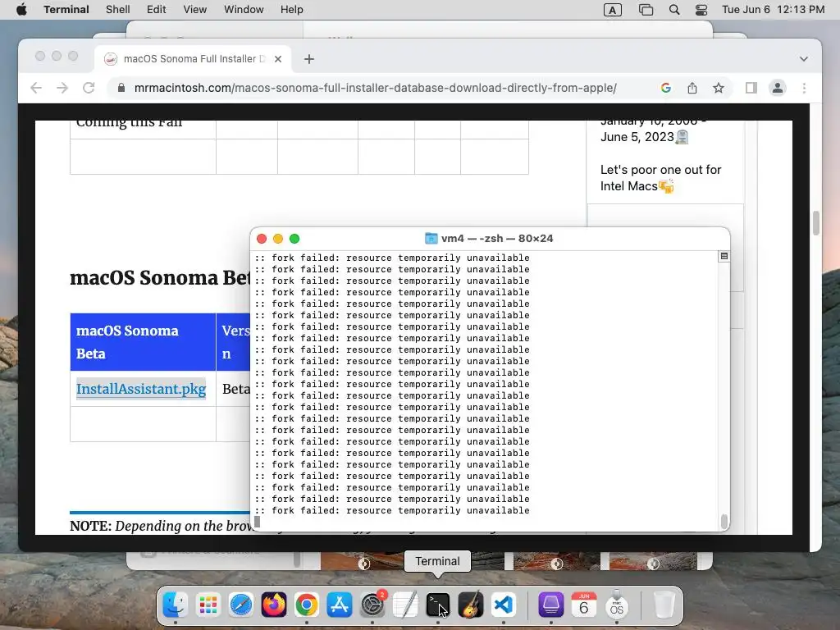Open the Chrome profile menu
840x630 pixels.
[x=778, y=88]
